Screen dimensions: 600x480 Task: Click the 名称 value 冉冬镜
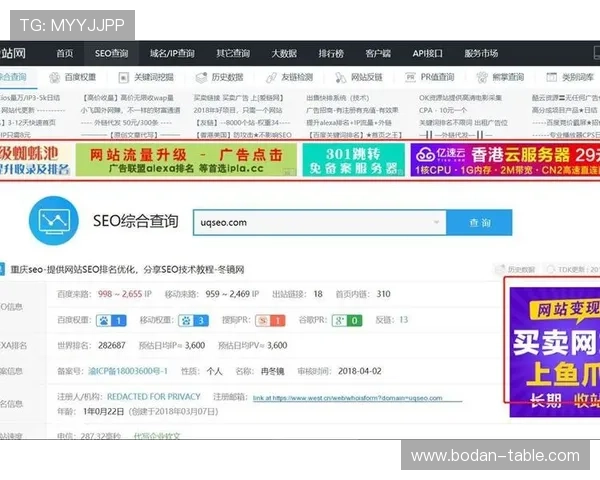coord(272,371)
